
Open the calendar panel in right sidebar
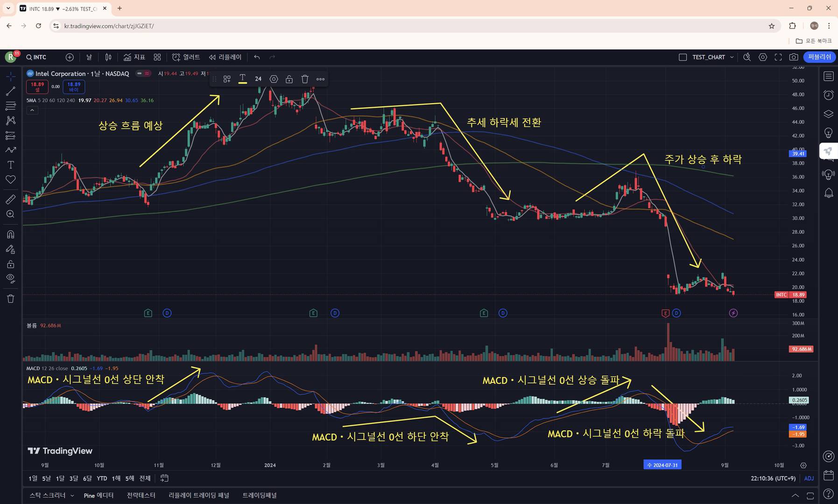(829, 476)
